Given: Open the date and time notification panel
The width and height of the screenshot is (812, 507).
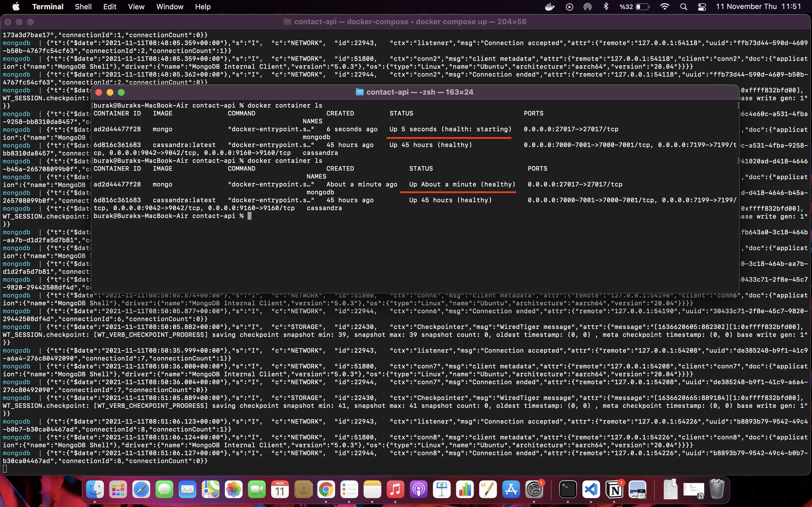Looking at the screenshot, I should [758, 7].
